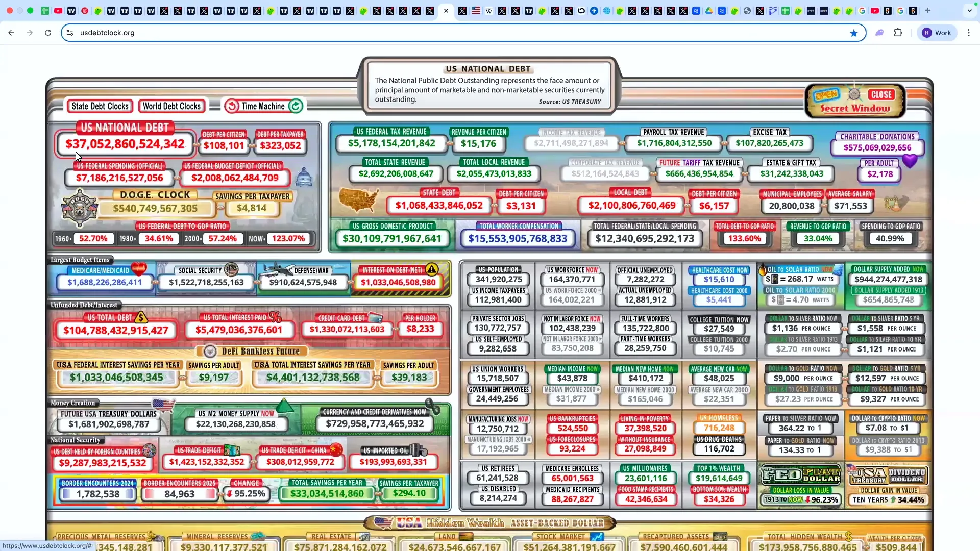Click the oil drop icon on Oil to Solar Ratio

click(763, 269)
